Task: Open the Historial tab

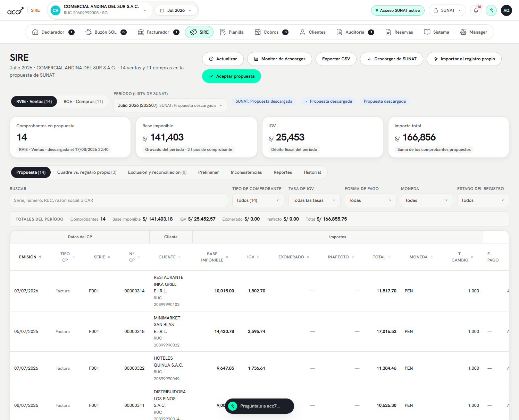Action: point(312,172)
